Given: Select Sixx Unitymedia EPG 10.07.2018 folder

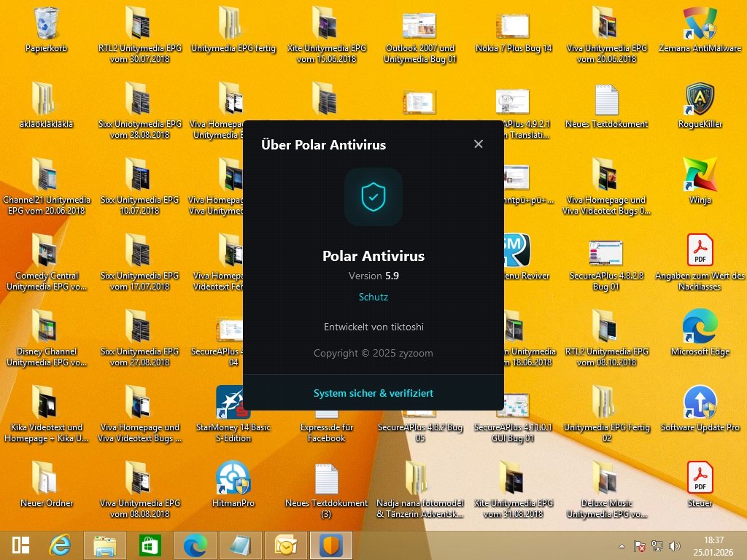Looking at the screenshot, I should pyautogui.click(x=139, y=186).
